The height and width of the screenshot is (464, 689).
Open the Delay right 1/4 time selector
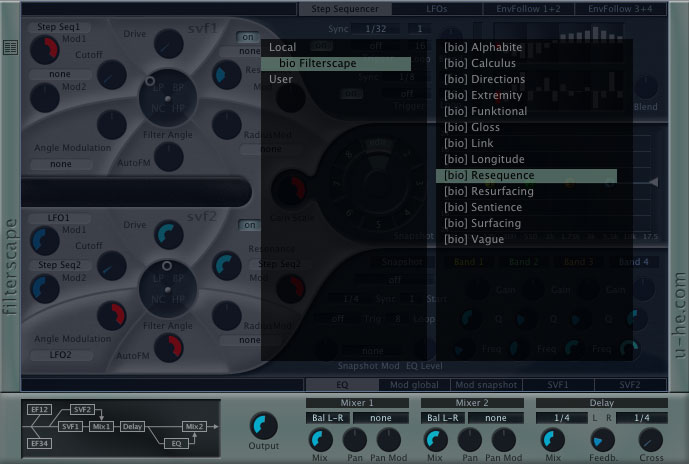642,418
